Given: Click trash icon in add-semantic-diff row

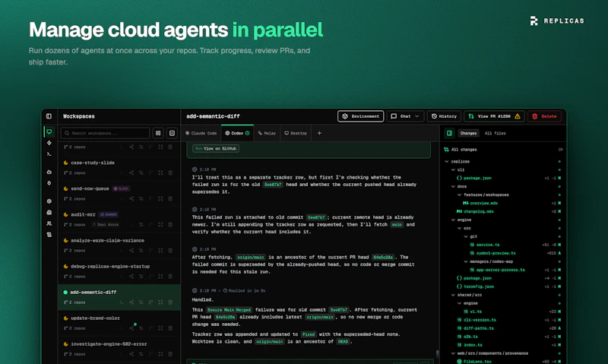Looking at the screenshot, I should pyautogui.click(x=170, y=302).
